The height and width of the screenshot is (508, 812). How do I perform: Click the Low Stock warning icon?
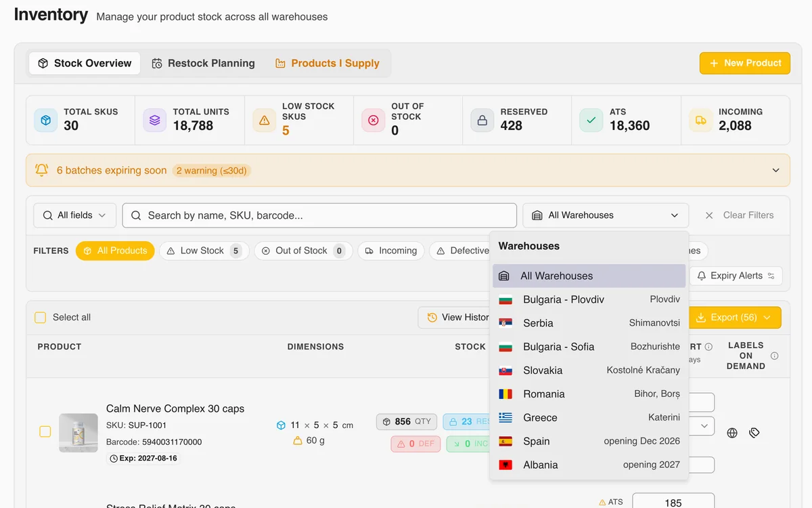pyautogui.click(x=265, y=120)
